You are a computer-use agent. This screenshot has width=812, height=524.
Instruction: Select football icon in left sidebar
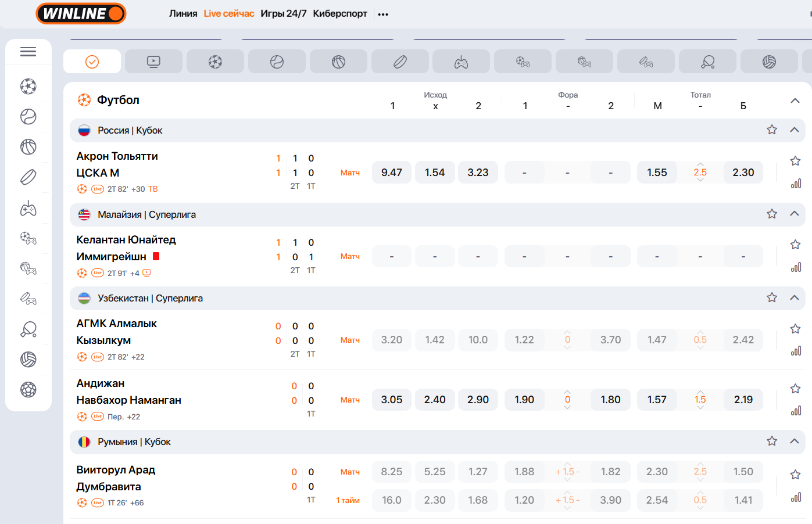tap(28, 87)
